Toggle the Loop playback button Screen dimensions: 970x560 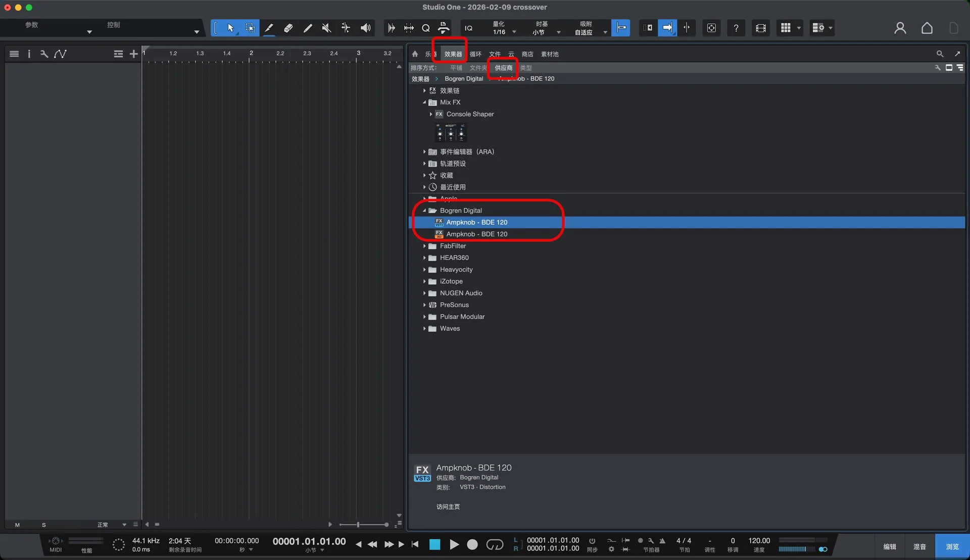[494, 544]
